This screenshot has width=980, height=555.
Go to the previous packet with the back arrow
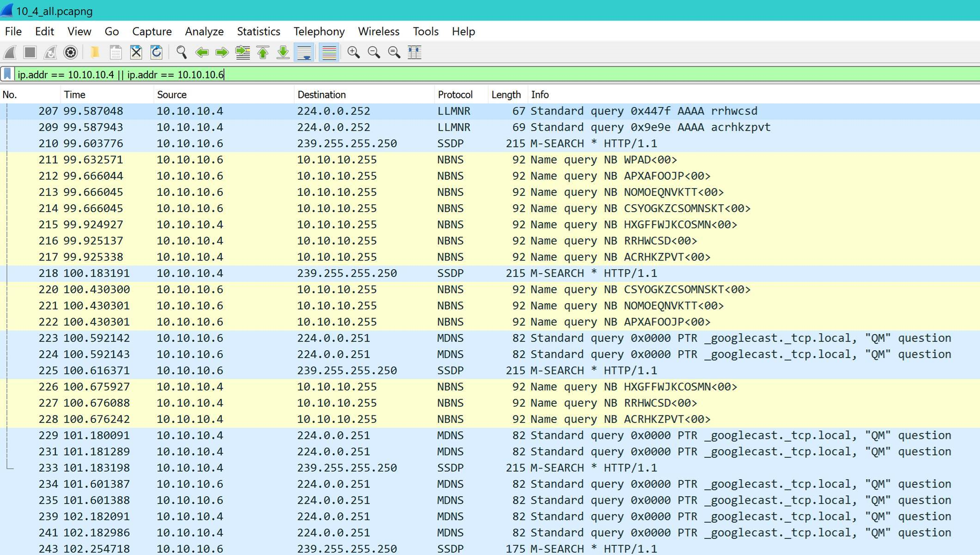coord(202,52)
